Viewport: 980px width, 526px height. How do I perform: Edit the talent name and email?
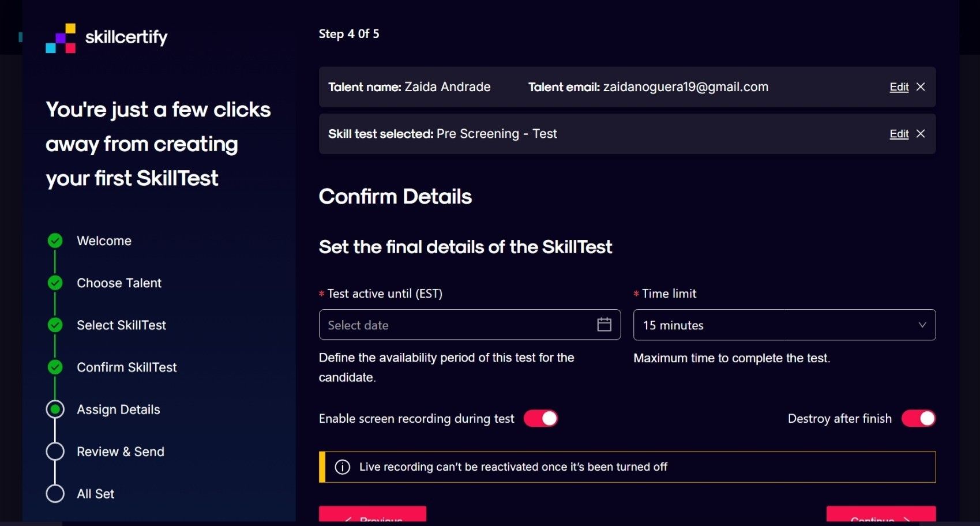pos(899,87)
